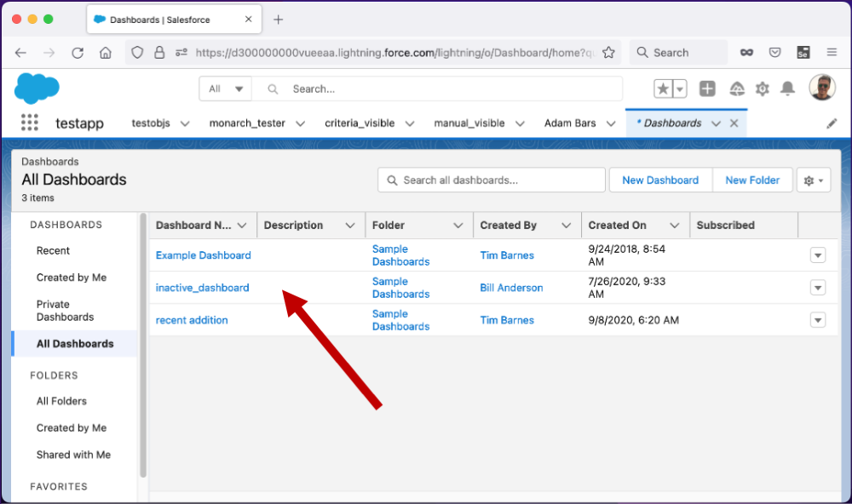Open a new browser tab
Image resolution: width=852 pixels, height=504 pixels.
tap(279, 20)
